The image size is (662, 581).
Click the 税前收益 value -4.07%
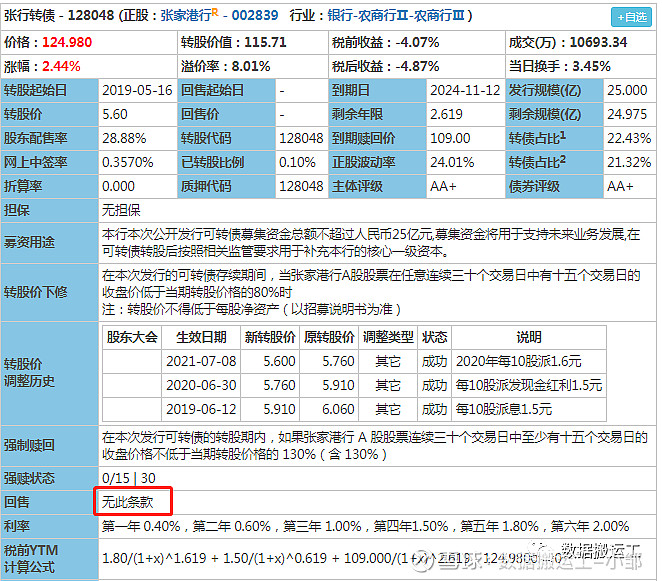coord(417,42)
